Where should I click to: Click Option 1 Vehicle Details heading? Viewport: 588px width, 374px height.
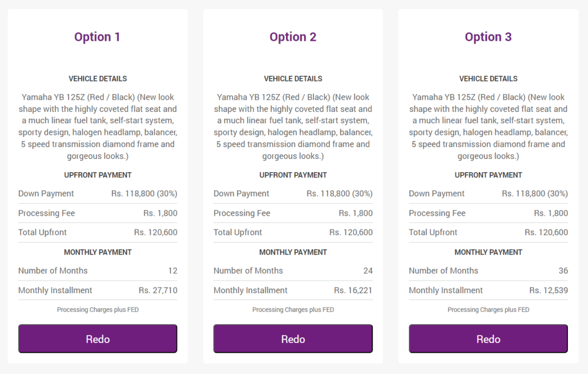point(98,79)
